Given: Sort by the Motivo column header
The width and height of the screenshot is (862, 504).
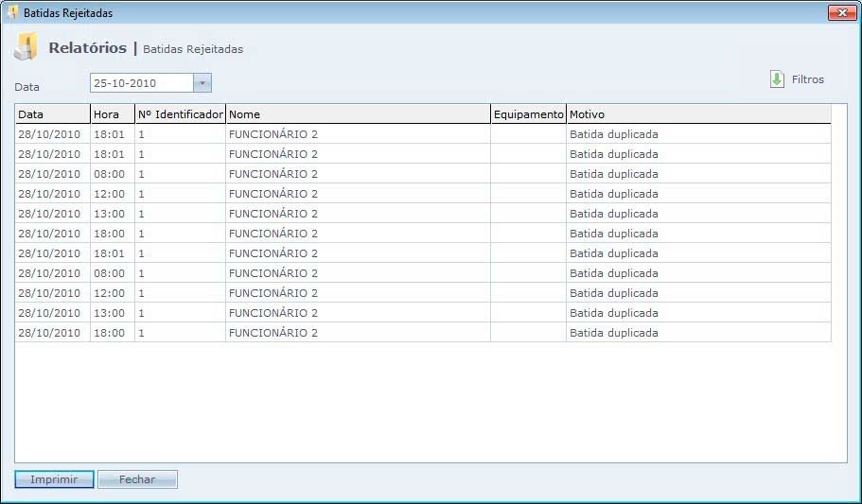Looking at the screenshot, I should (x=697, y=114).
